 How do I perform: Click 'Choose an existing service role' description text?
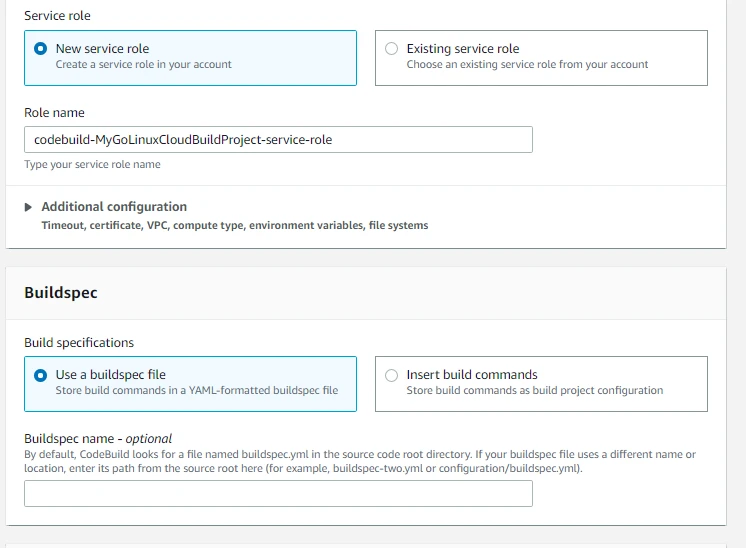[x=527, y=65]
